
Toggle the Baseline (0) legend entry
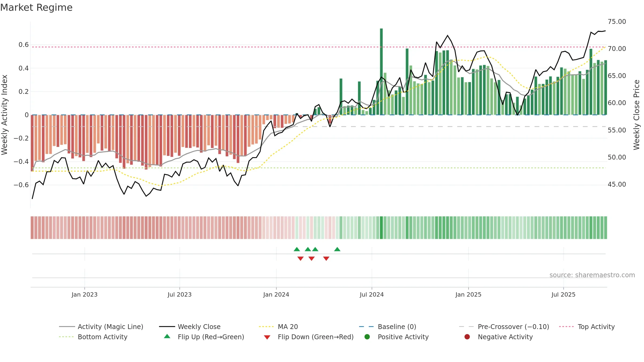[x=387, y=327]
